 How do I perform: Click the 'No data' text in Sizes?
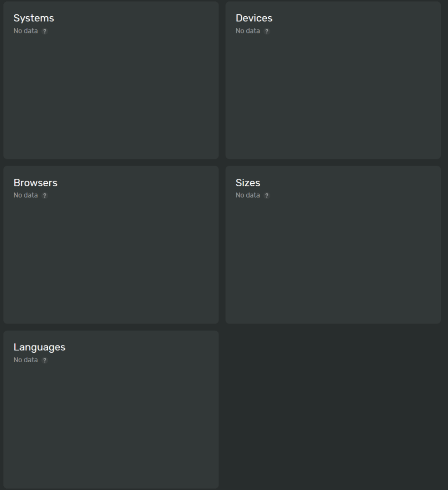(x=248, y=195)
